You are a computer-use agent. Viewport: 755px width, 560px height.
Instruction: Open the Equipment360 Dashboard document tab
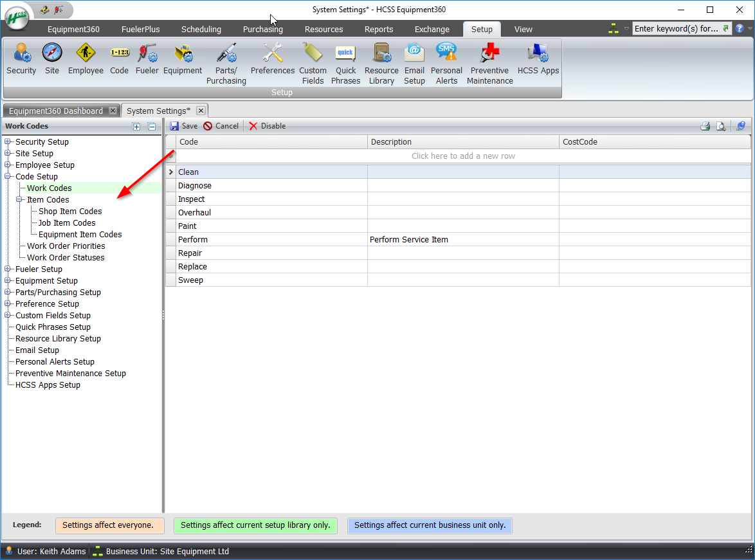(x=56, y=111)
